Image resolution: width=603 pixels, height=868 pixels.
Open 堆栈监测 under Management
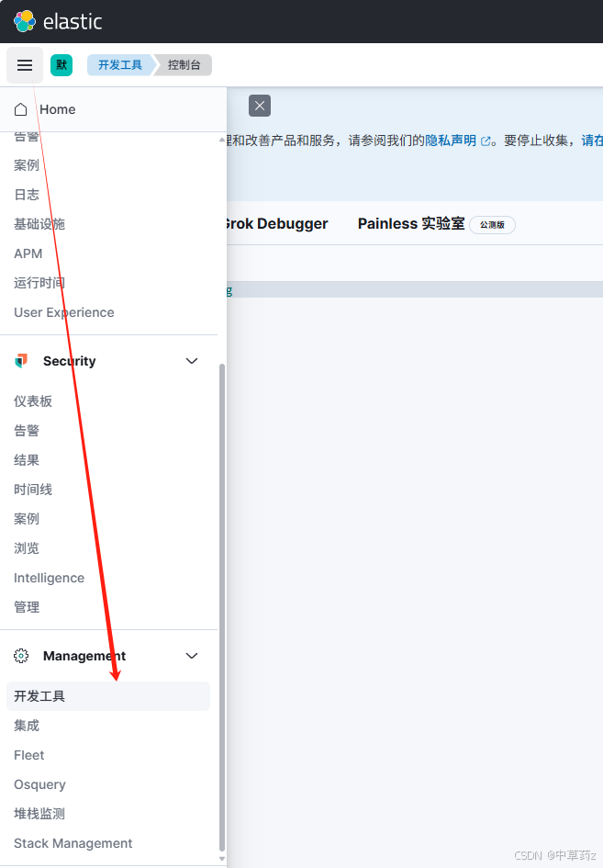pos(39,814)
